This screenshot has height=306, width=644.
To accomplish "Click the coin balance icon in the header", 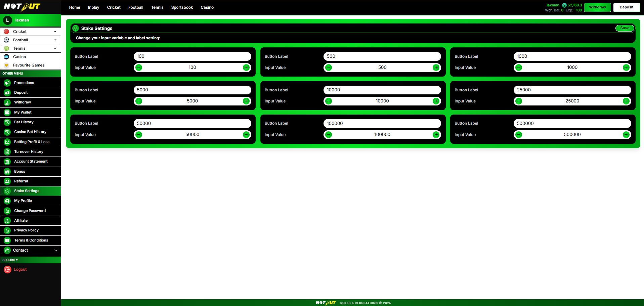I will [564, 5].
